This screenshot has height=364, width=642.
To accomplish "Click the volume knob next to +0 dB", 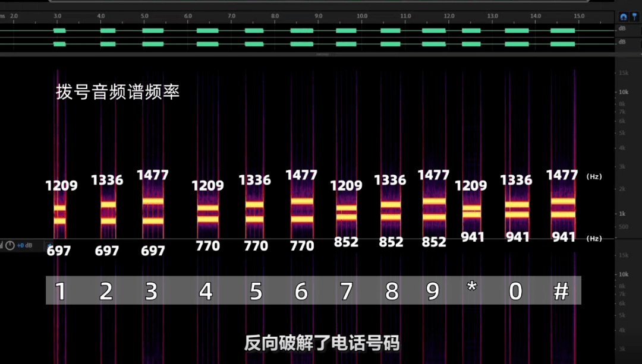I will pyautogui.click(x=10, y=245).
